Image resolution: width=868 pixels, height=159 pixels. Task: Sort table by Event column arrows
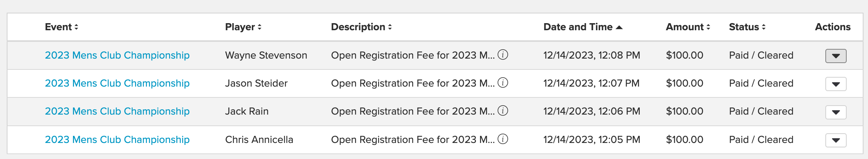(76, 27)
